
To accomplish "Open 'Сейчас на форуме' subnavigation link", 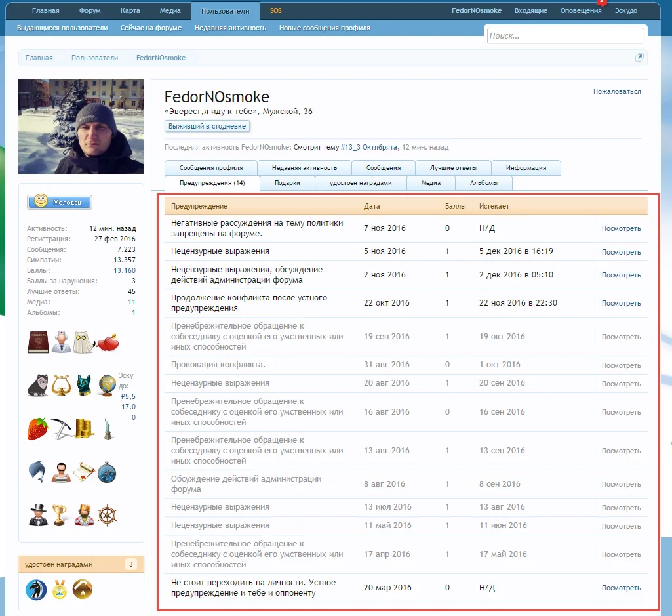I will pos(151,28).
